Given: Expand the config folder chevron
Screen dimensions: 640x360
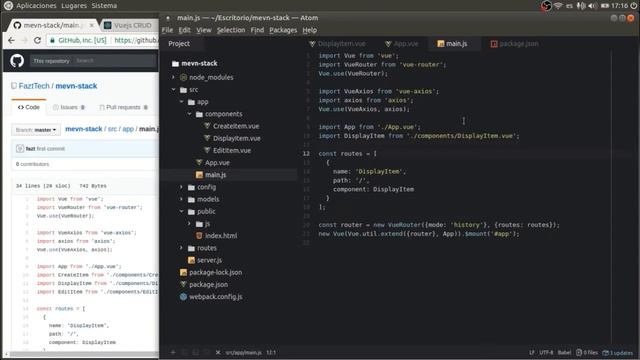Looking at the screenshot, I should pos(182,187).
